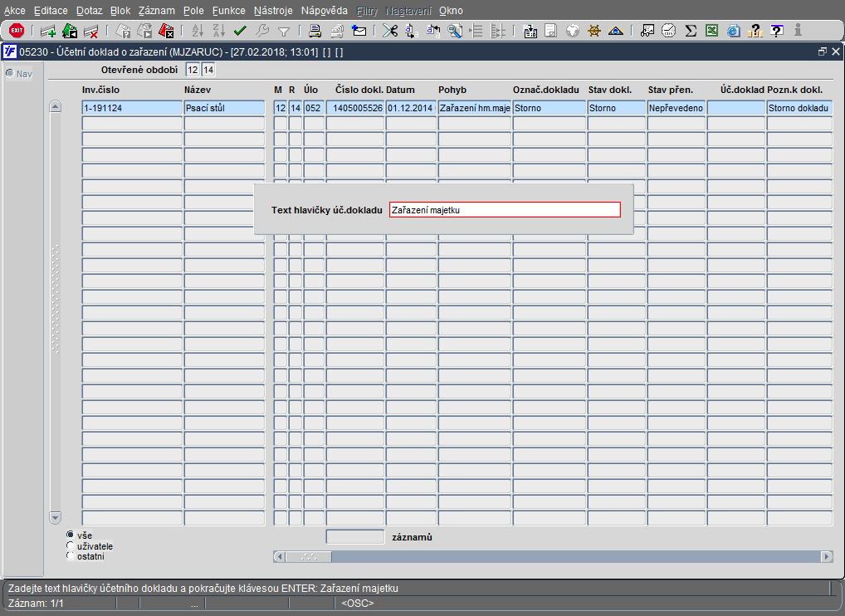Click the enter query icon with question mark
Viewport: 845px width, 616px height.
point(124,32)
